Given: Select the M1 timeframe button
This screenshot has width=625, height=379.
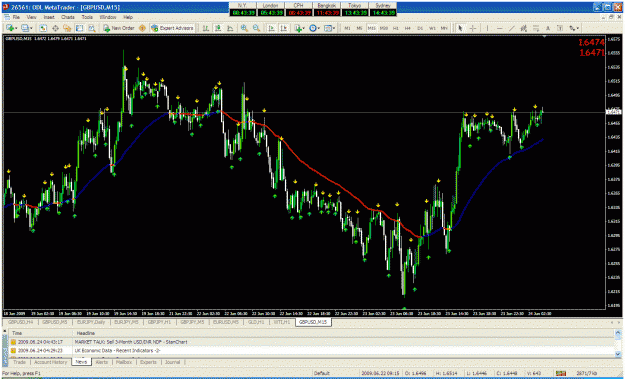Looking at the screenshot, I should tap(347, 28).
